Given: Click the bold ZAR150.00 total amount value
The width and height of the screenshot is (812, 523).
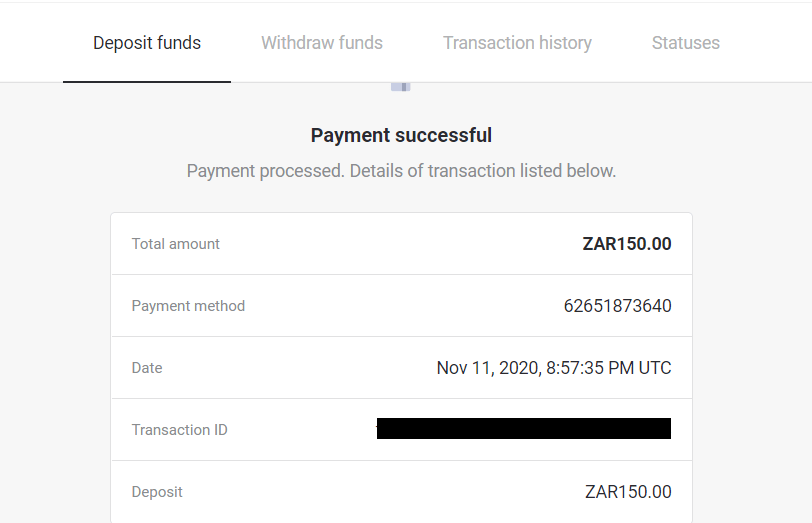Looking at the screenshot, I should (x=626, y=244).
